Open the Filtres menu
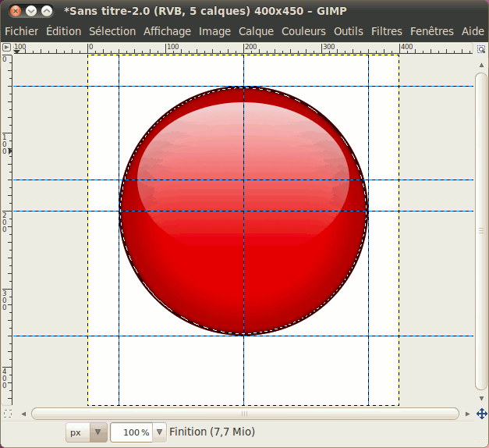489x448 pixels. [387, 31]
